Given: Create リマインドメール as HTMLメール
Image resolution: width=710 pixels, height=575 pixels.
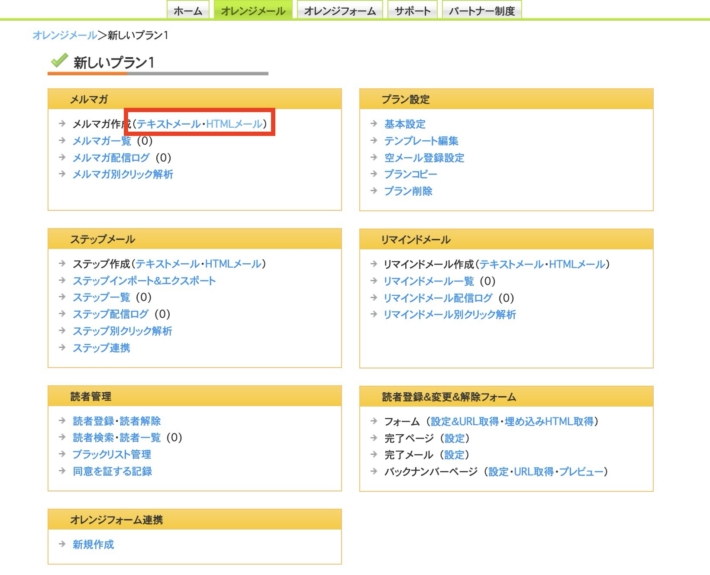Looking at the screenshot, I should [x=577, y=264].
